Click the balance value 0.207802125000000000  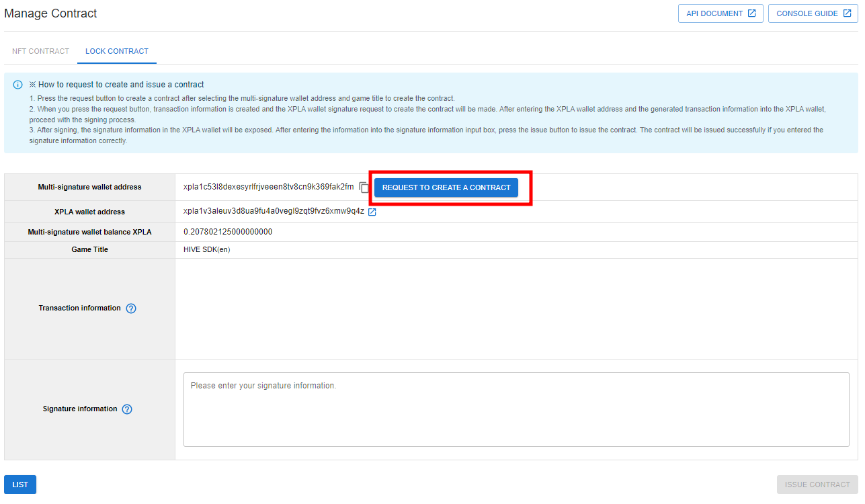tap(228, 232)
